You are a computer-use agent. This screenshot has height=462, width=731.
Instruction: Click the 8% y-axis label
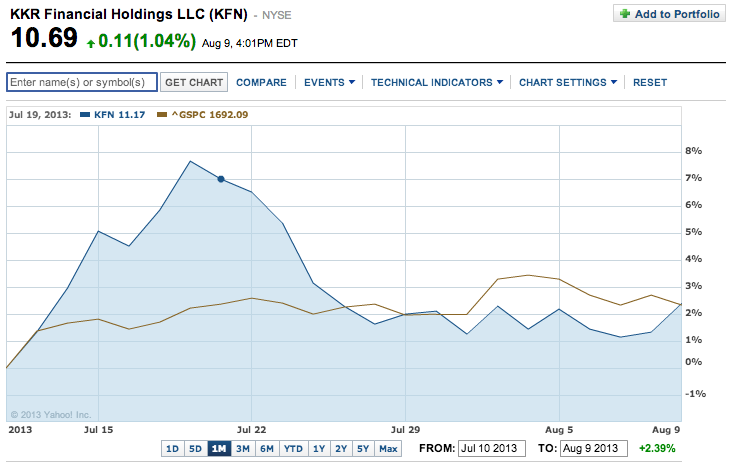(693, 151)
